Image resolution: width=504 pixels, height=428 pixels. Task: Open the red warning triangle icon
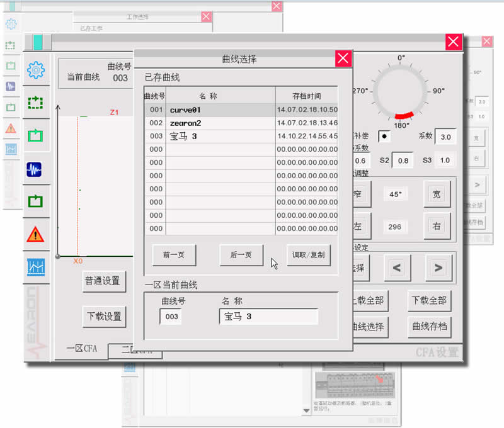pyautogui.click(x=36, y=235)
